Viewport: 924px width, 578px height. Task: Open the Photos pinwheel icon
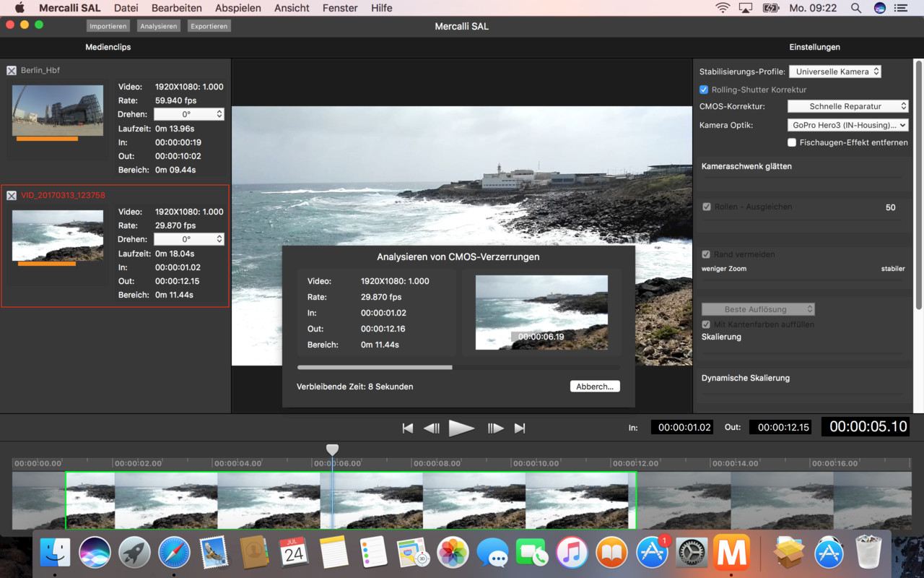[453, 553]
